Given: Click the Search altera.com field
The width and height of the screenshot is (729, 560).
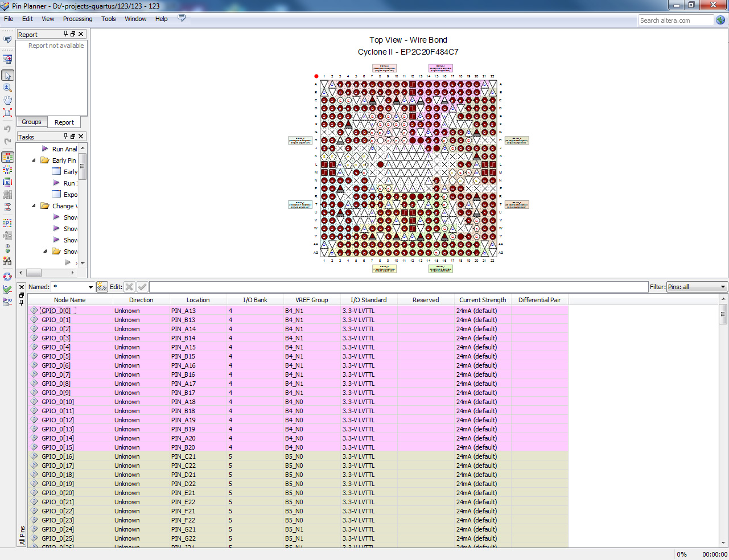Looking at the screenshot, I should (676, 20).
